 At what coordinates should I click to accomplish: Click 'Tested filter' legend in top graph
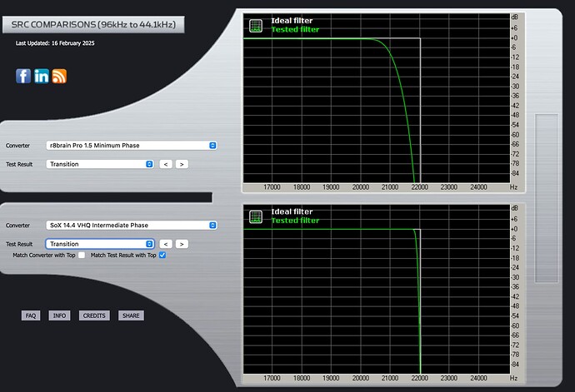pos(295,30)
